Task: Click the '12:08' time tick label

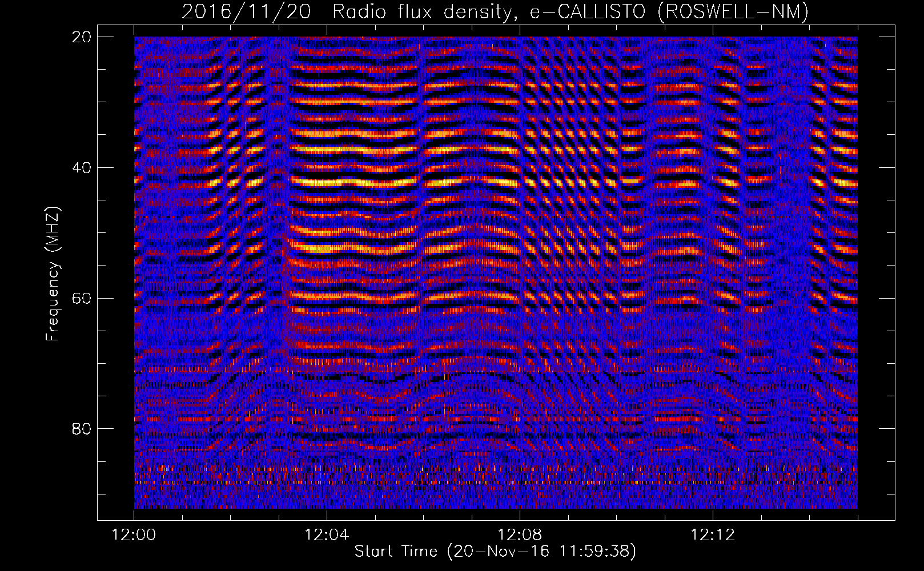Action: pyautogui.click(x=520, y=535)
